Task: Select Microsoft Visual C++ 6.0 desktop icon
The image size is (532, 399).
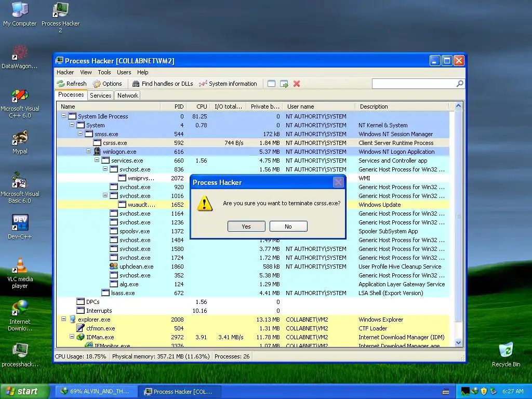Action: coord(20,103)
